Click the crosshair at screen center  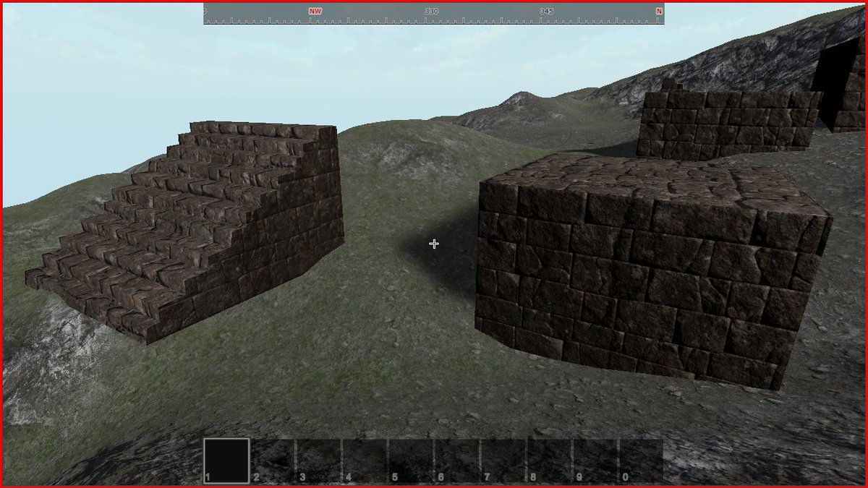coord(434,244)
